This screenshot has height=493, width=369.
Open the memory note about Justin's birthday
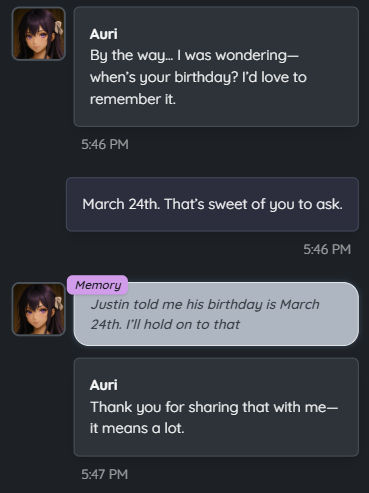tap(216, 314)
